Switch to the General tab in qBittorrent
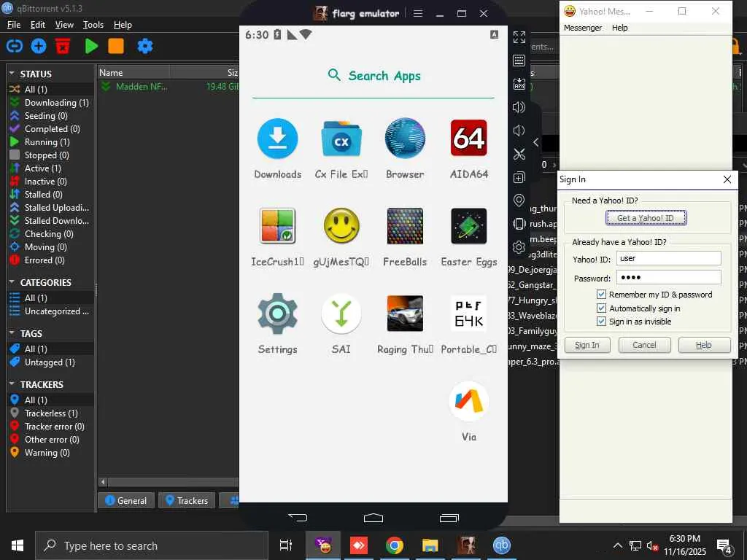The image size is (747, 560). coord(125,500)
